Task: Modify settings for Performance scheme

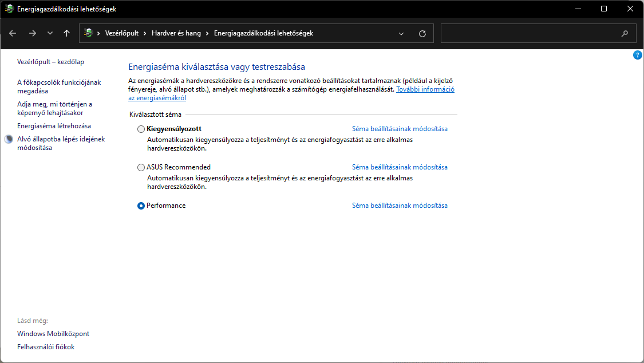Action: (x=400, y=206)
